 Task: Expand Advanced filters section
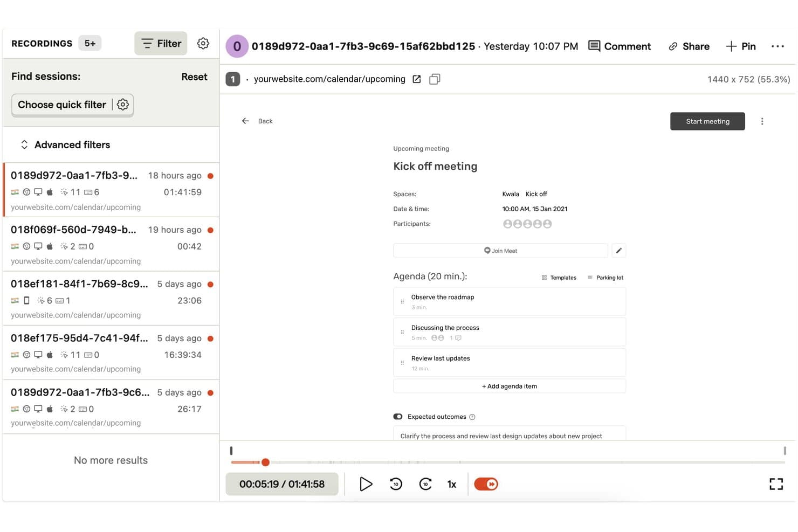[x=65, y=145]
